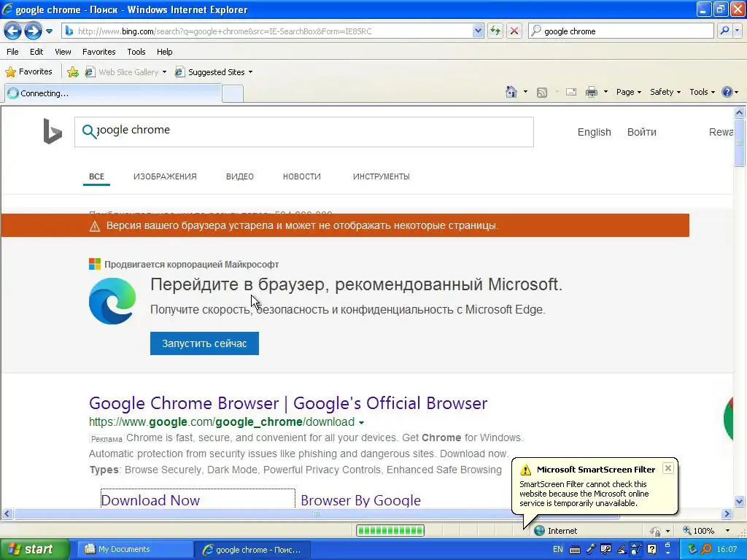Expand the Print dropdown arrow
This screenshot has height=560, width=747.
pyautogui.click(x=605, y=92)
